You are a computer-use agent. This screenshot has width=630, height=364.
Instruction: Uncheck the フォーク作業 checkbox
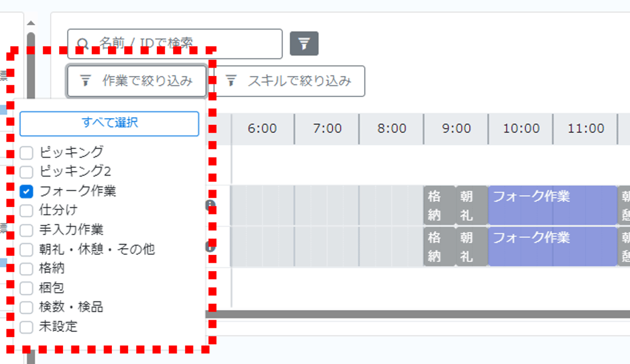[26, 191]
